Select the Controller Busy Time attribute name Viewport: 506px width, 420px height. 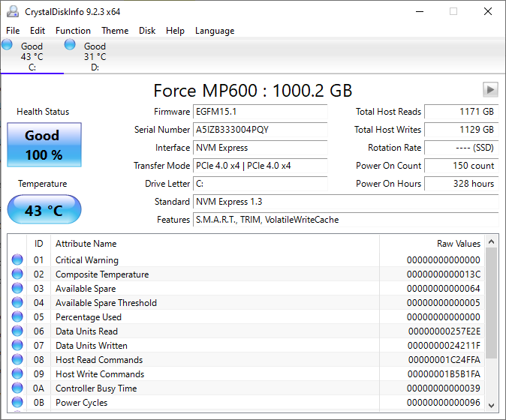pyautogui.click(x=96, y=388)
